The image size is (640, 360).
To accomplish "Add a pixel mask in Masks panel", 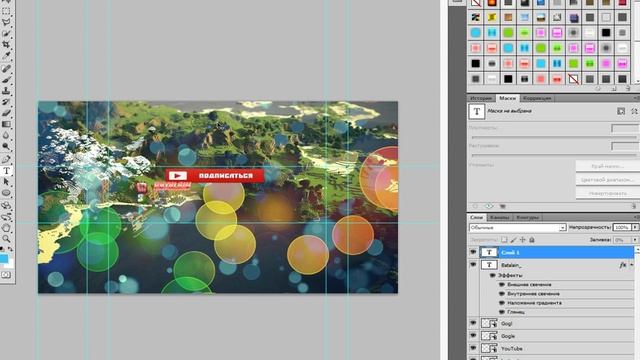I will (621, 111).
